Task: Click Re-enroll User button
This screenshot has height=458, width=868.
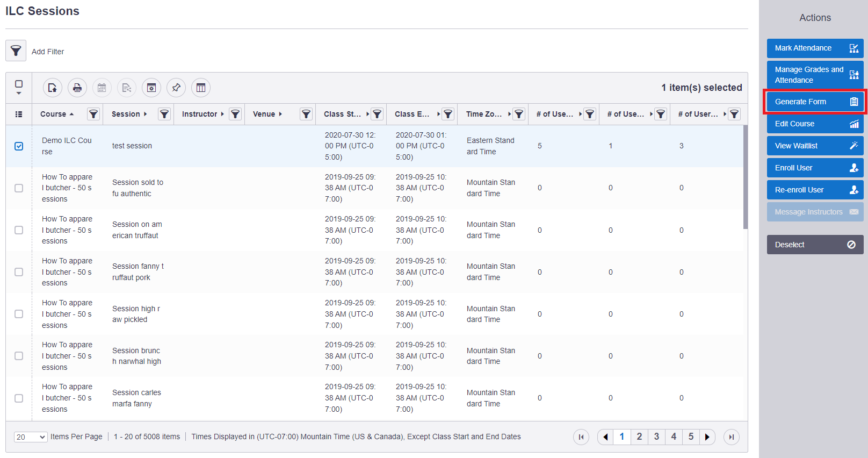Action: [x=815, y=190]
